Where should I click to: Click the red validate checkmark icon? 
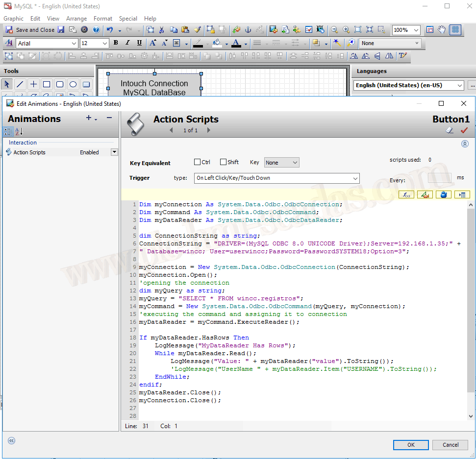[x=464, y=130]
